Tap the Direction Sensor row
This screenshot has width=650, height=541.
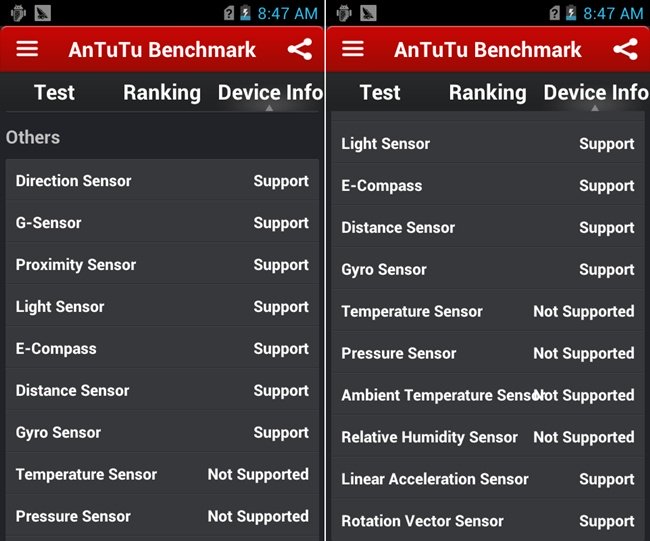(x=162, y=181)
